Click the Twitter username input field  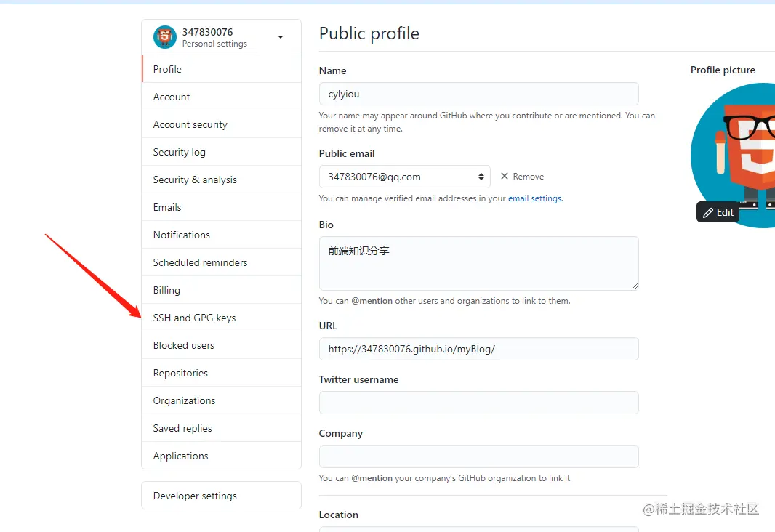click(x=479, y=403)
